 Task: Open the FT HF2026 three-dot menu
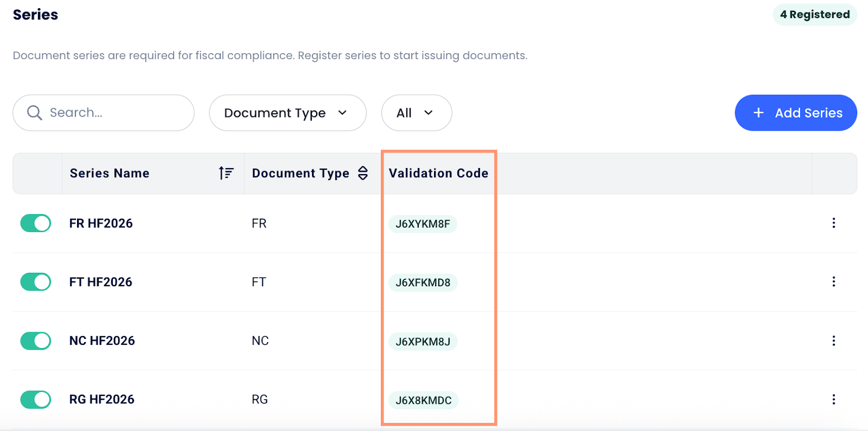coord(833,281)
